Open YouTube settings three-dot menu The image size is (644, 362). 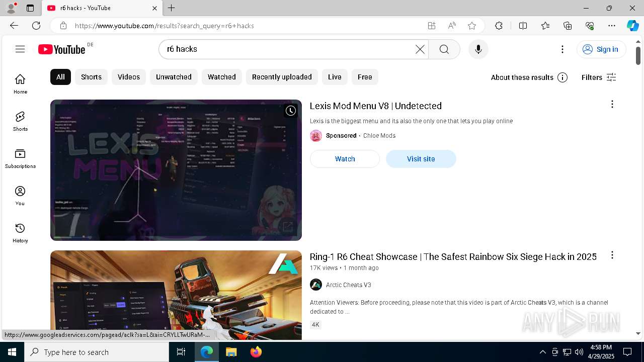562,49
